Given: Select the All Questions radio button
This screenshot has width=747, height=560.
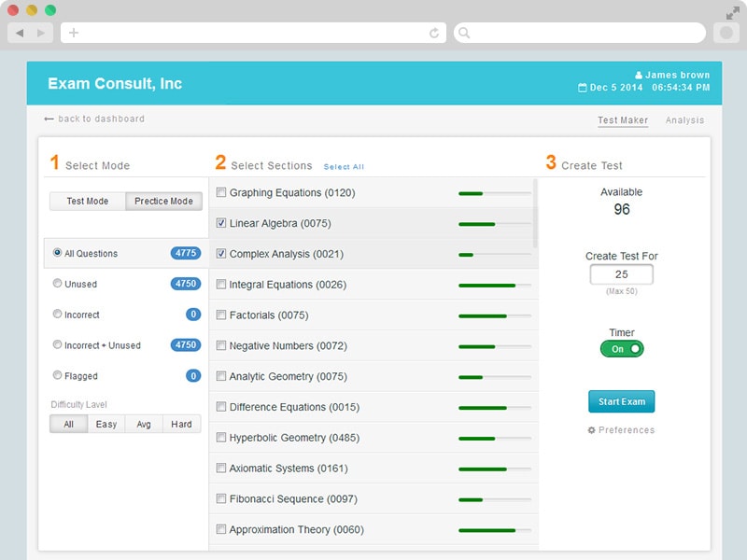Looking at the screenshot, I should pos(57,252).
